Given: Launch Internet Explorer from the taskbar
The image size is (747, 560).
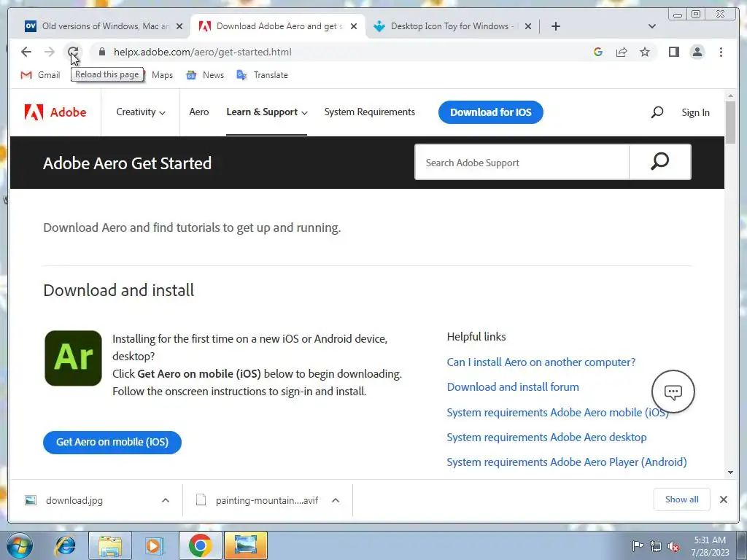Looking at the screenshot, I should (x=65, y=545).
